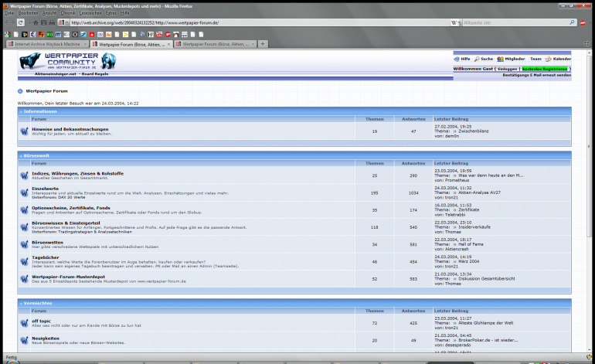Image resolution: width=595 pixels, height=364 pixels.
Task: Open the Google bookmark icon in bookmarks bar
Action: pos(7,35)
